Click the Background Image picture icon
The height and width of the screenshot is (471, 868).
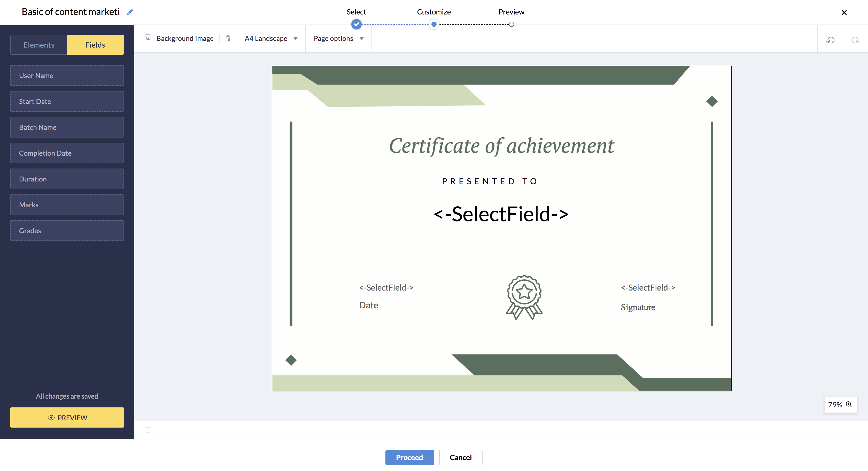[x=148, y=39]
